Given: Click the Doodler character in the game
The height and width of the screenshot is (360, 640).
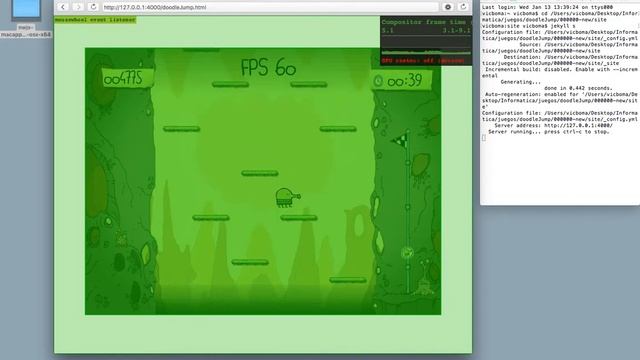Looking at the screenshot, I should 287,198.
